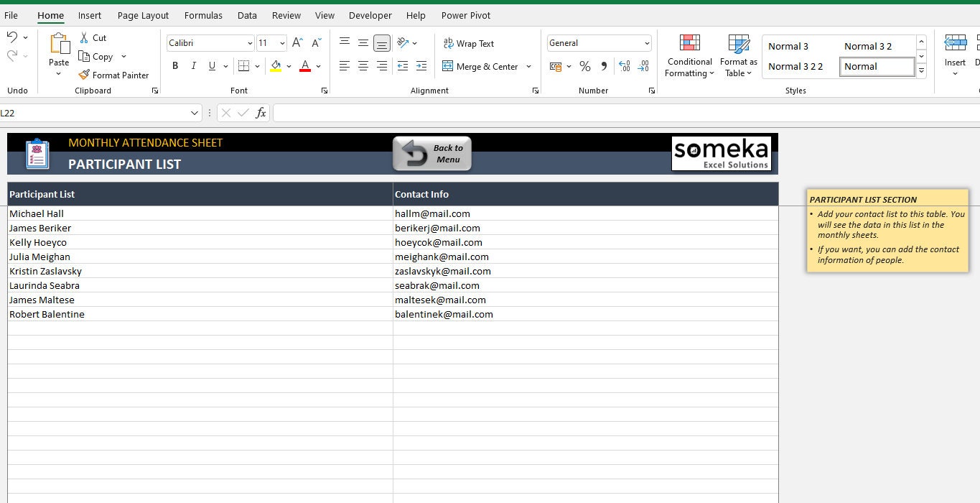
Task: Open the number format General dropdown
Action: tap(647, 43)
